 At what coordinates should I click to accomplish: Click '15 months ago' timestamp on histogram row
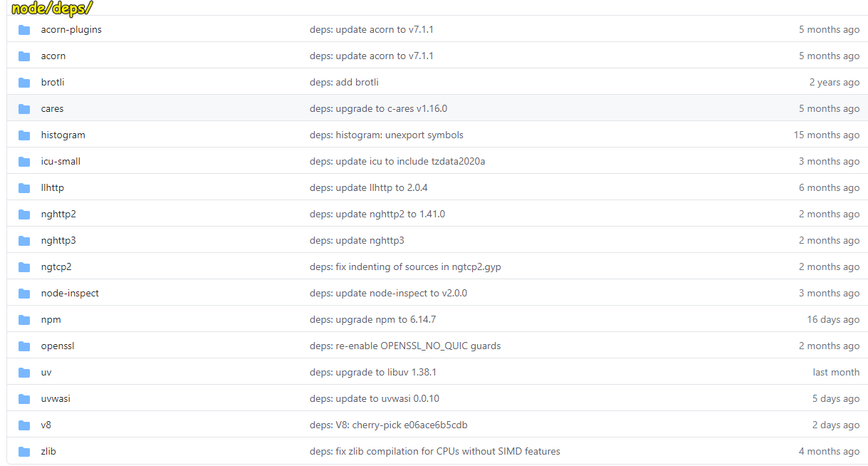point(827,135)
